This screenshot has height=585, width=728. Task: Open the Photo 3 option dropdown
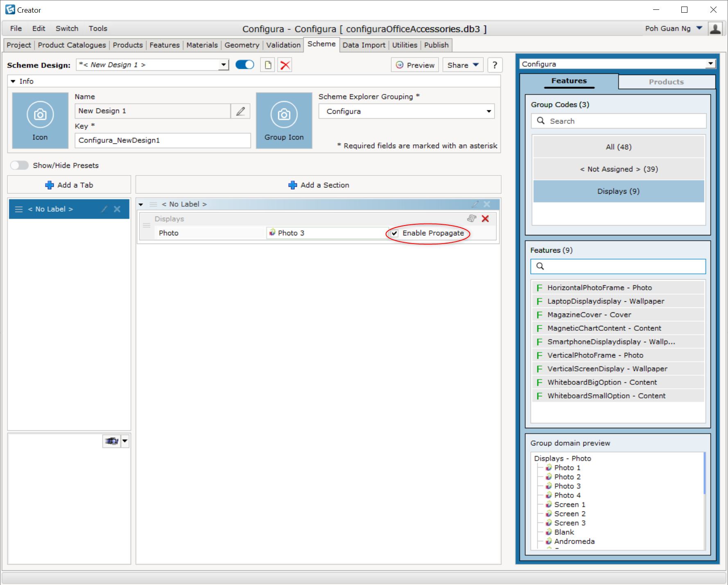(328, 233)
